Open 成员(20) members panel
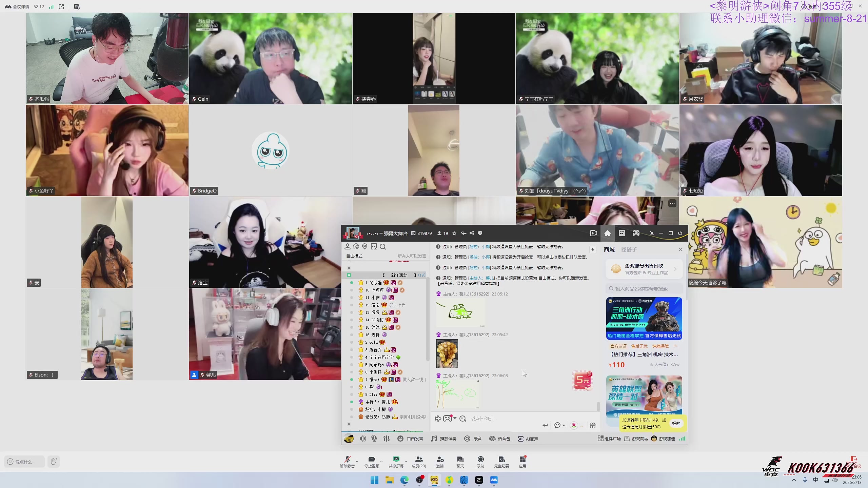The width and height of the screenshot is (868, 488). (x=419, y=461)
